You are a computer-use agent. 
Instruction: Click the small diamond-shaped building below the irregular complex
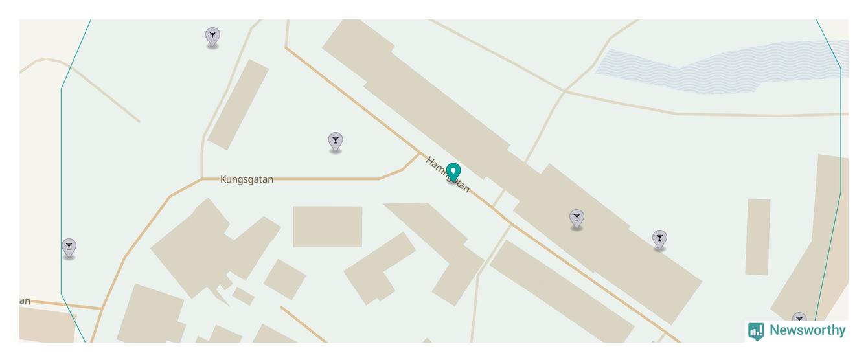click(x=284, y=279)
